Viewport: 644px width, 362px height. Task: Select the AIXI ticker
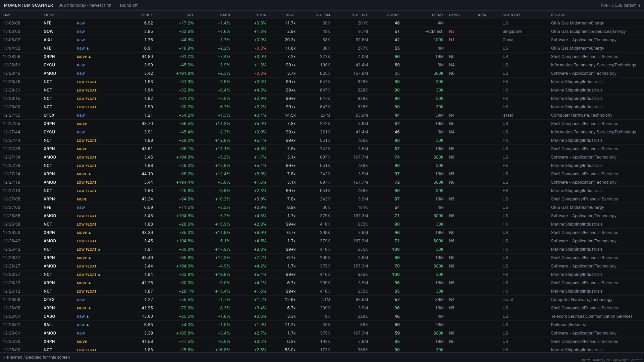tap(48, 40)
